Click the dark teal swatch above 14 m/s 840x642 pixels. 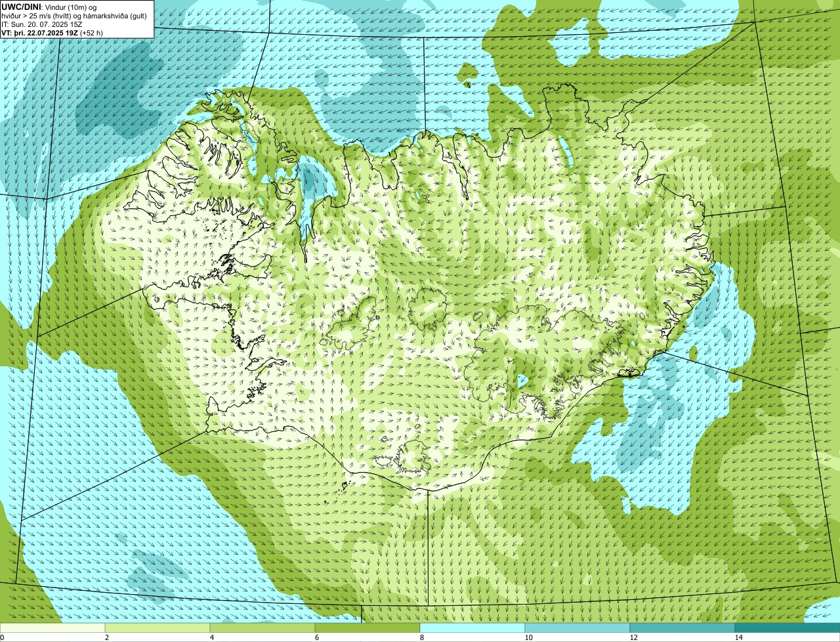[787, 628]
